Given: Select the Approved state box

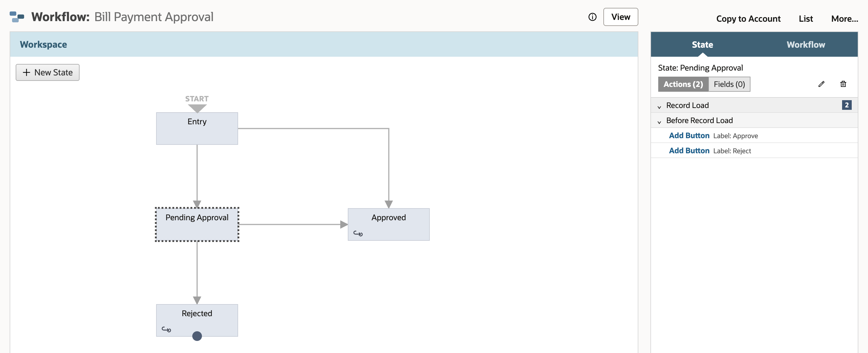Looking at the screenshot, I should [x=388, y=224].
